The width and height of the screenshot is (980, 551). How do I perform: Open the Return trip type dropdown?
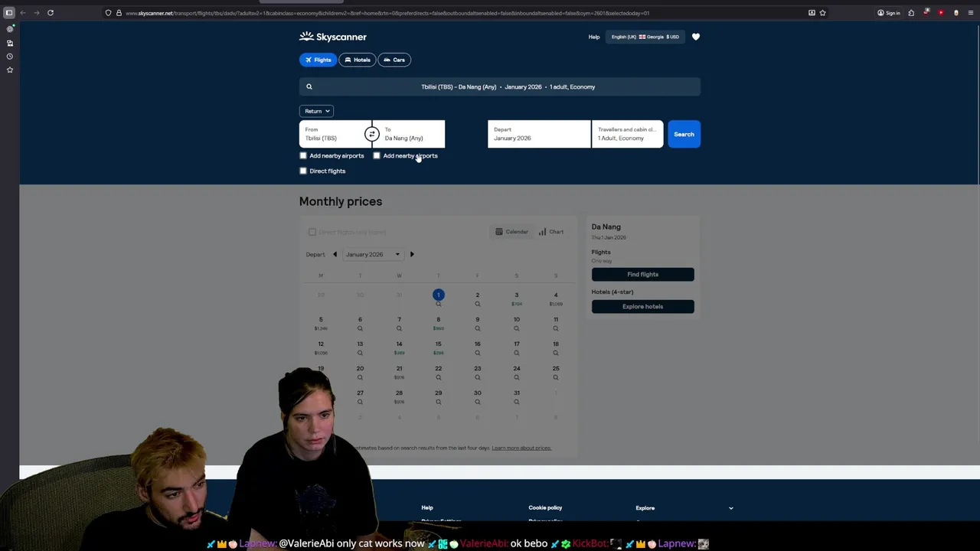pos(316,111)
